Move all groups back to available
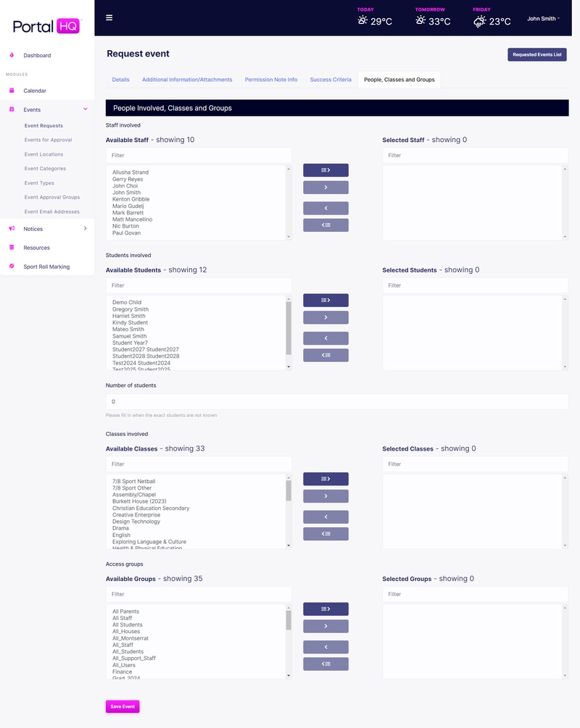The image size is (580, 728). coord(326,664)
